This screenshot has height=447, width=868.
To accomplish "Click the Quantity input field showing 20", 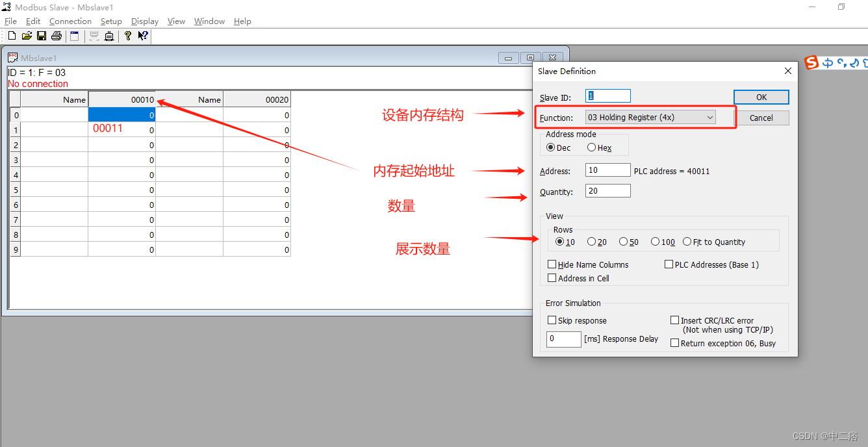I will pyautogui.click(x=608, y=191).
